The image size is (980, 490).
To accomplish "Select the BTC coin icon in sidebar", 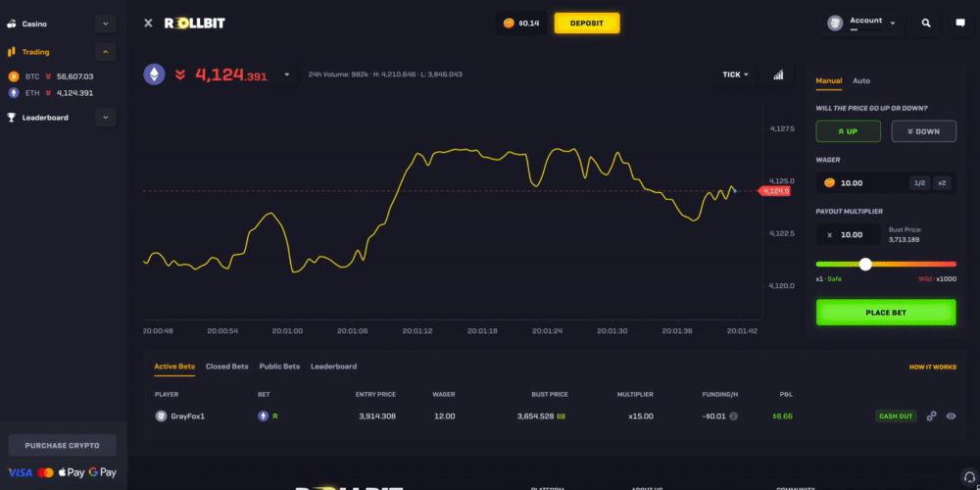I will (x=14, y=76).
